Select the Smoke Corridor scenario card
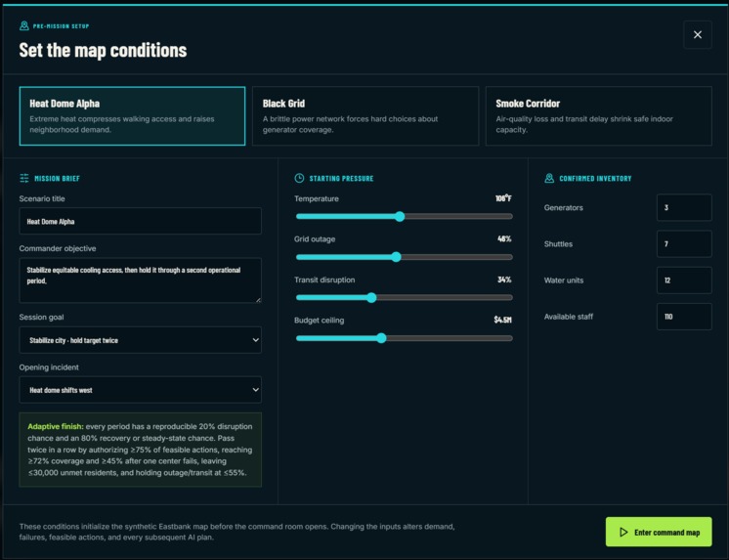This screenshot has height=560, width=729. pos(599,116)
